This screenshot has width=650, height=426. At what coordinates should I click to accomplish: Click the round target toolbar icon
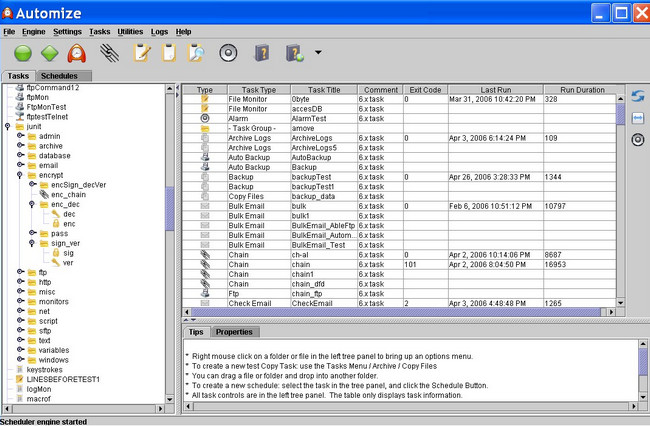228,53
